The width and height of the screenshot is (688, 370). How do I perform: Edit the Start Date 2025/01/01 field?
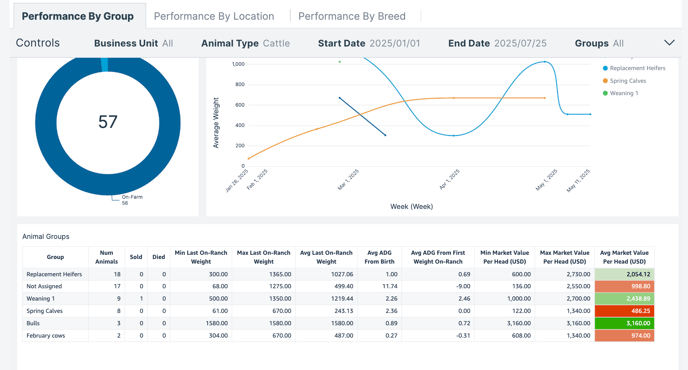coord(369,43)
